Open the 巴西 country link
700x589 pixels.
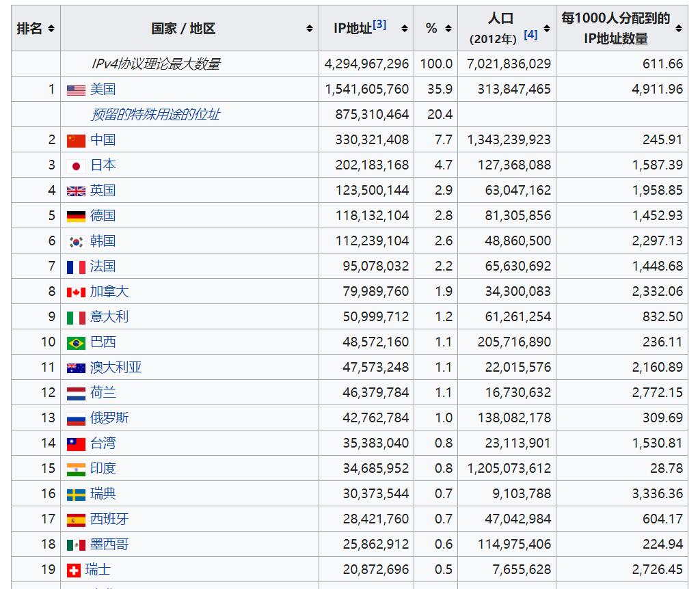[103, 342]
